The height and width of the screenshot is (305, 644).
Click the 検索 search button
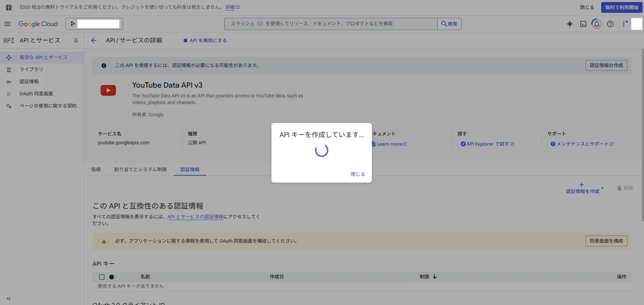click(x=449, y=24)
